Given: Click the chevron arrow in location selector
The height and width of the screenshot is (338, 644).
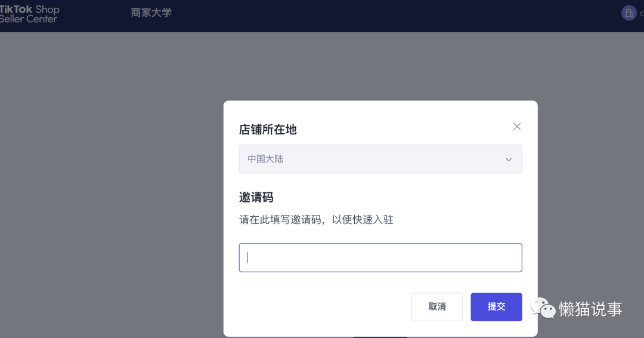Looking at the screenshot, I should tap(509, 159).
